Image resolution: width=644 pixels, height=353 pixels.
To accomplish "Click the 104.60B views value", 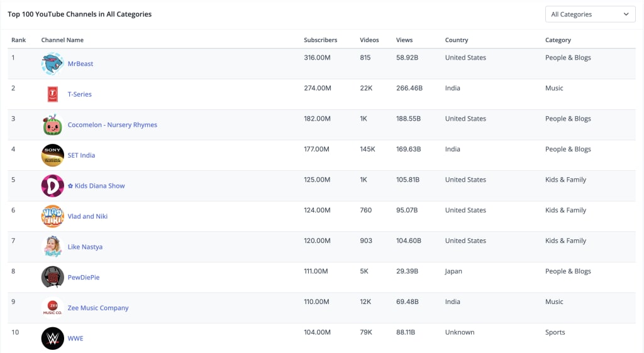I will pyautogui.click(x=409, y=241).
